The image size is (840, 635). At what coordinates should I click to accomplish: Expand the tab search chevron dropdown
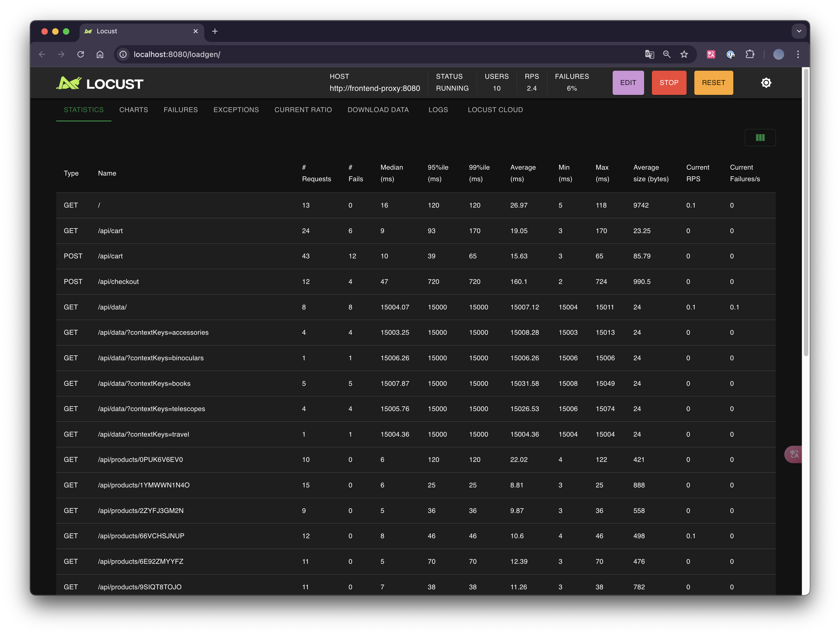[799, 31]
